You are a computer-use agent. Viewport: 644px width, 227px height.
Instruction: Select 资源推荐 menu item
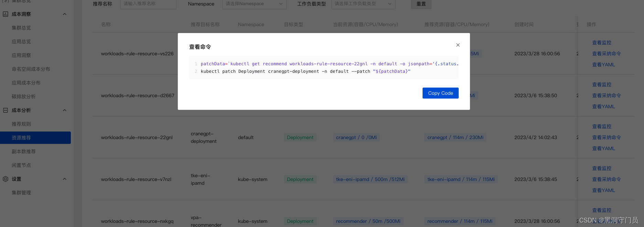coord(35,138)
